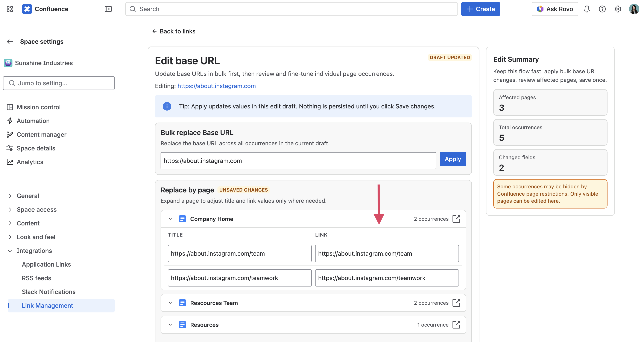Open Company Home page in new window
Screen dimensions: 644x342
[456, 219]
